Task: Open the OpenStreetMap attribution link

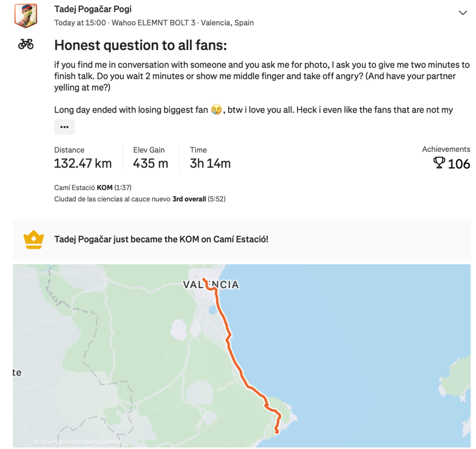Action: [x=98, y=442]
